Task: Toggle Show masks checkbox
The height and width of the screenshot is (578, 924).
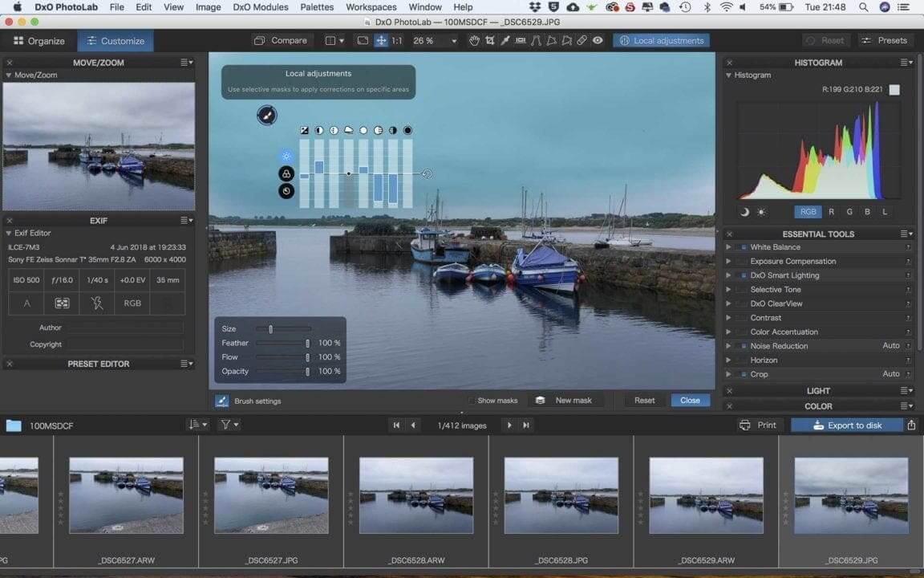Action: (471, 401)
